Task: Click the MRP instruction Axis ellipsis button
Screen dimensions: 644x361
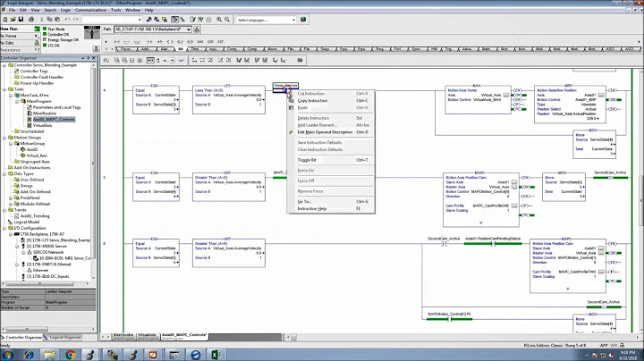Action: click(x=601, y=96)
